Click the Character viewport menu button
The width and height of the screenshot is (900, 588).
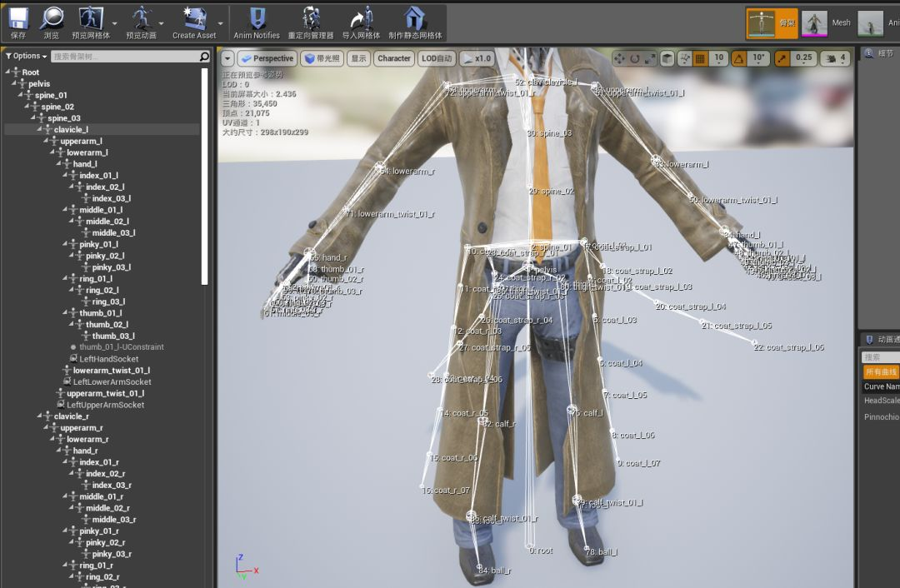(x=393, y=58)
